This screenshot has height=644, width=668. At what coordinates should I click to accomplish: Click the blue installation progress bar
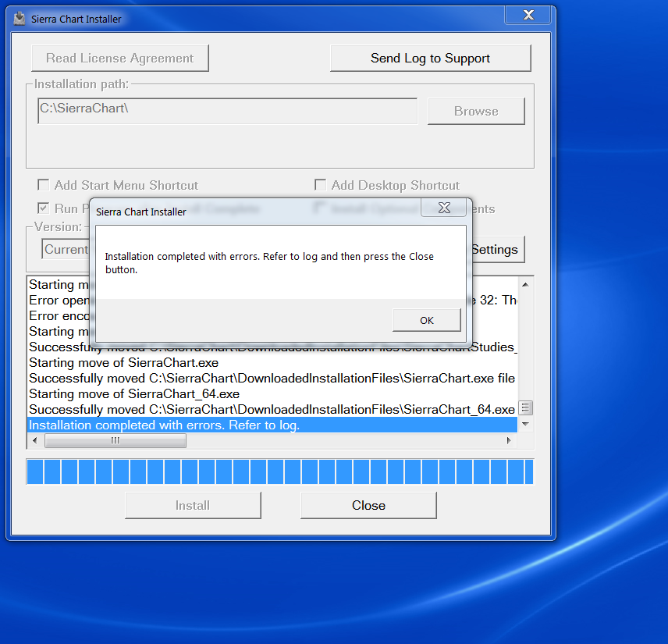(x=280, y=471)
